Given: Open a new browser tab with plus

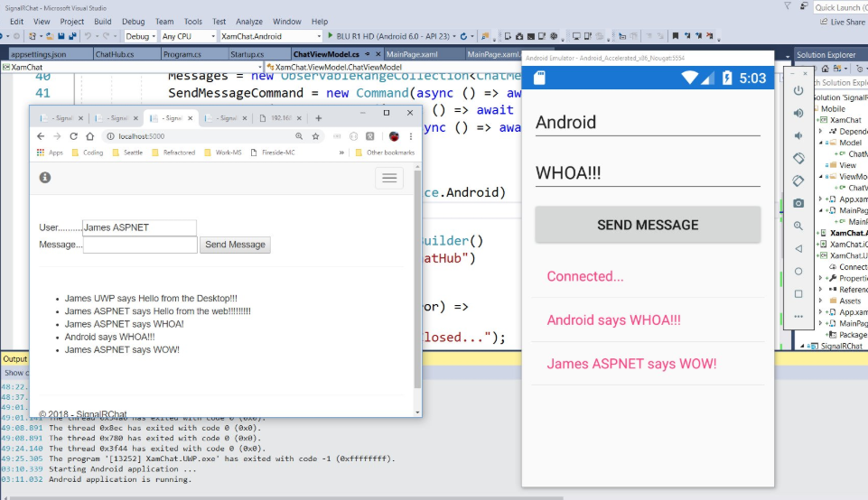Looking at the screenshot, I should click(318, 118).
